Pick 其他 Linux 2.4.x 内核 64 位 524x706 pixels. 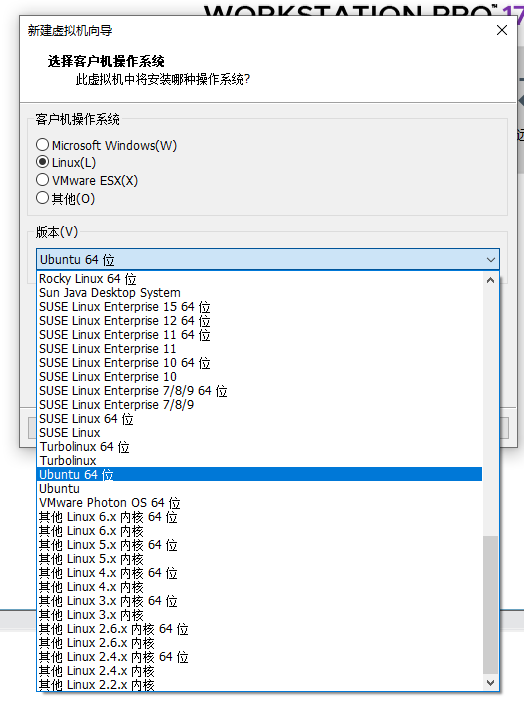[x=260, y=656]
